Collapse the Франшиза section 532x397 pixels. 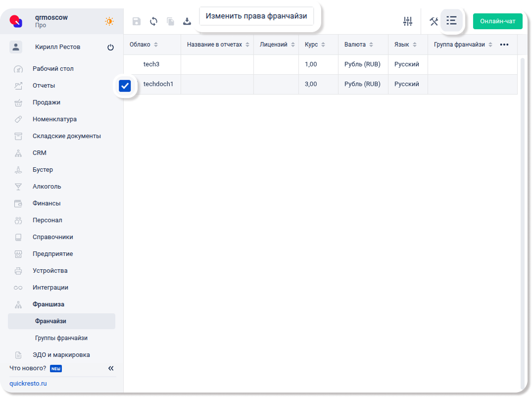[48, 304]
